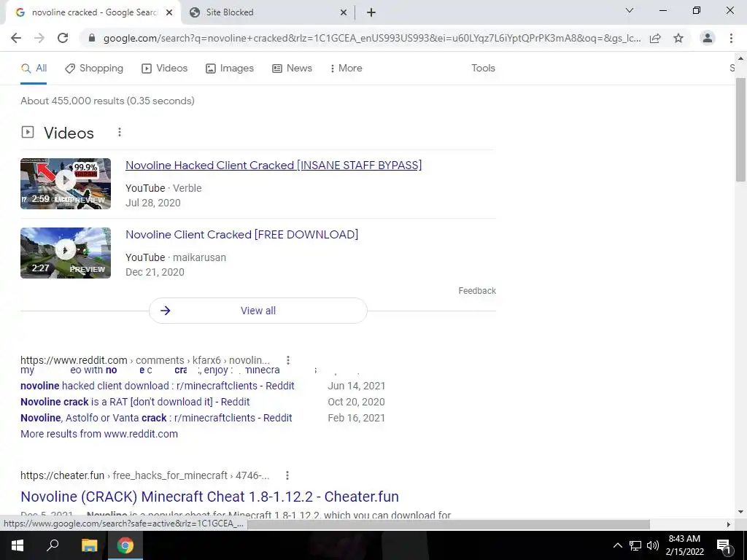
Task: Show hidden system tray icons
Action: pos(617,545)
